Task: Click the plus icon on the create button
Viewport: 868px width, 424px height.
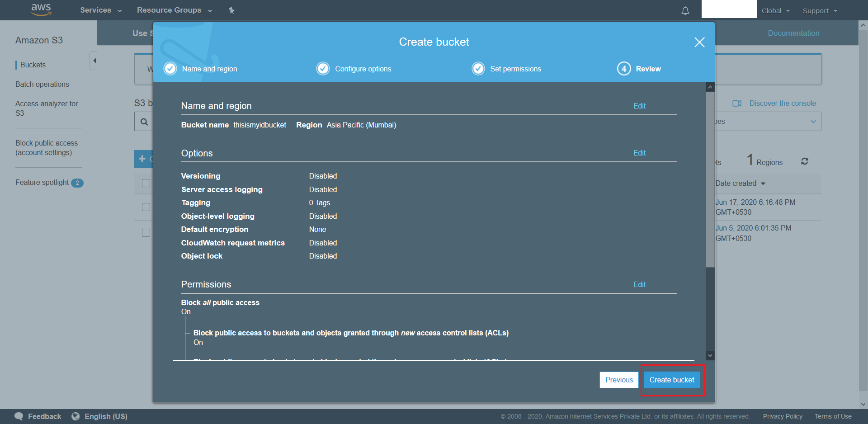Action: coord(142,159)
